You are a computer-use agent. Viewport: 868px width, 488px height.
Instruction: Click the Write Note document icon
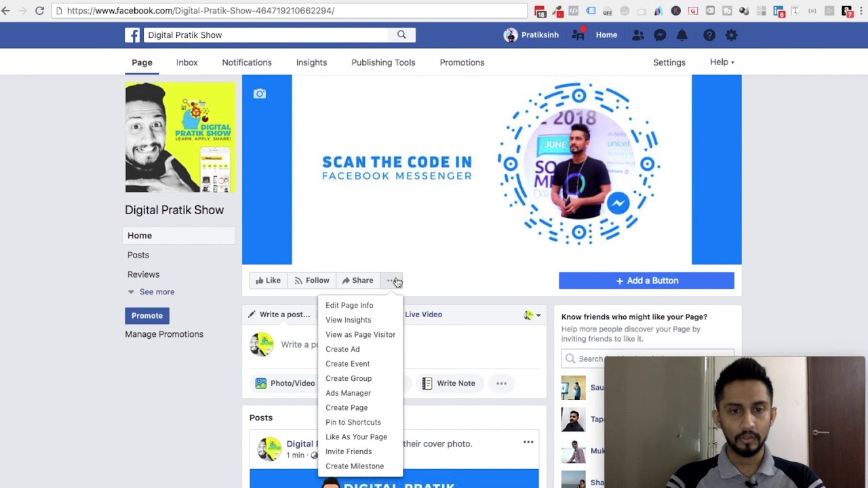pos(427,384)
